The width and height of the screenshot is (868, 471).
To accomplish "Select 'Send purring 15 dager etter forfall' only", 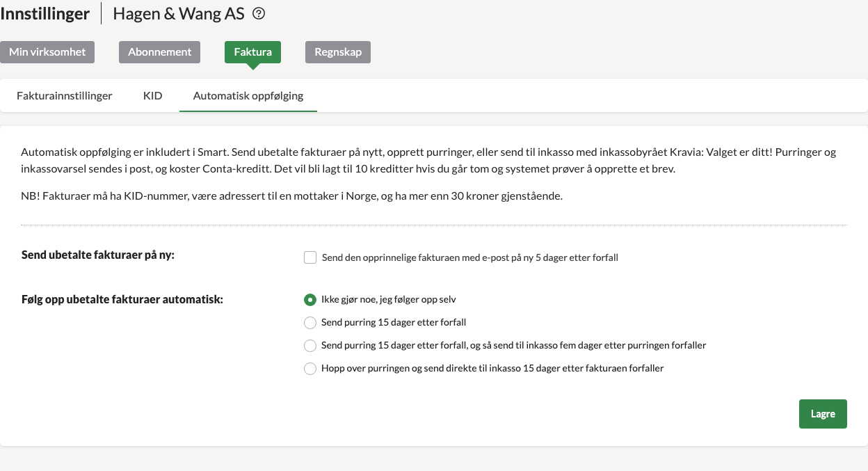I will point(310,323).
